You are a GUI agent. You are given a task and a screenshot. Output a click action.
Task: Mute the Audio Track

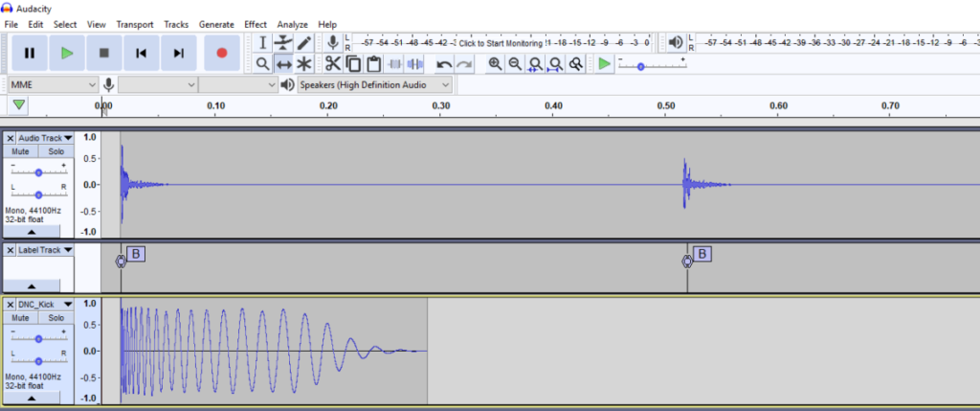click(x=20, y=151)
